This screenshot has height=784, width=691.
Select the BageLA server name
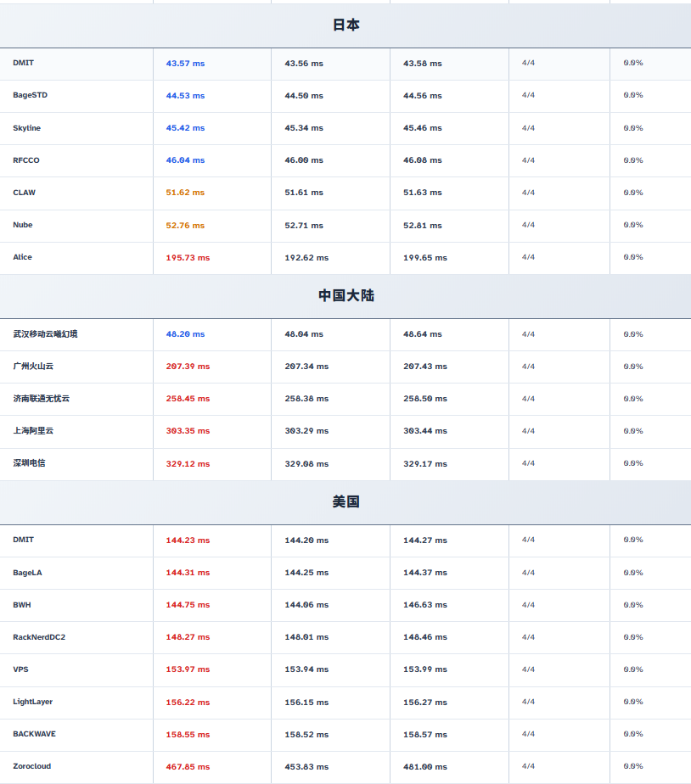[28, 573]
